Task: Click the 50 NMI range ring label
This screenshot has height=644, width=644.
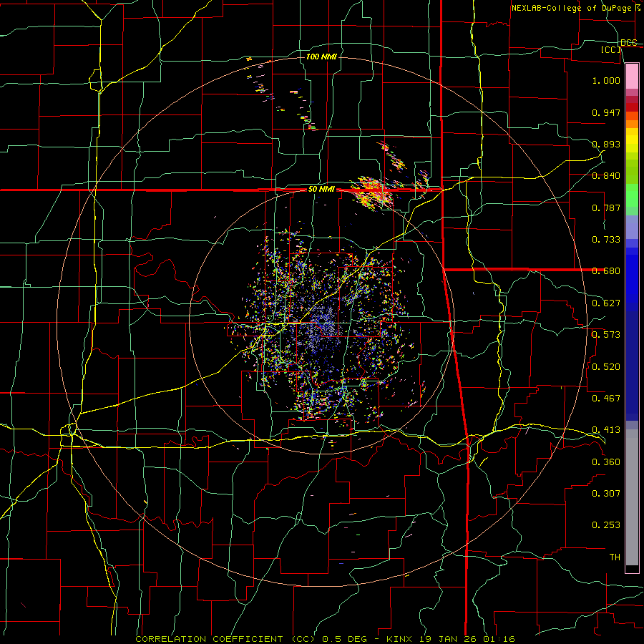Action: click(x=321, y=190)
